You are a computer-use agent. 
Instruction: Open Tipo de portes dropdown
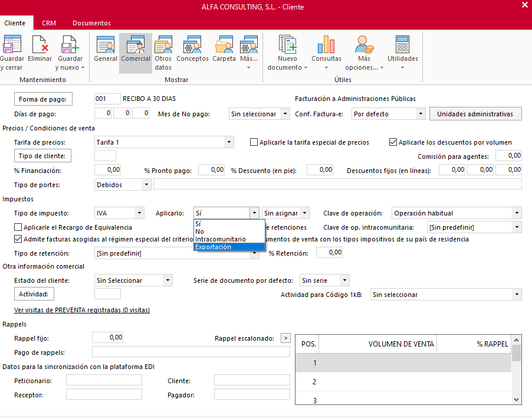click(146, 185)
